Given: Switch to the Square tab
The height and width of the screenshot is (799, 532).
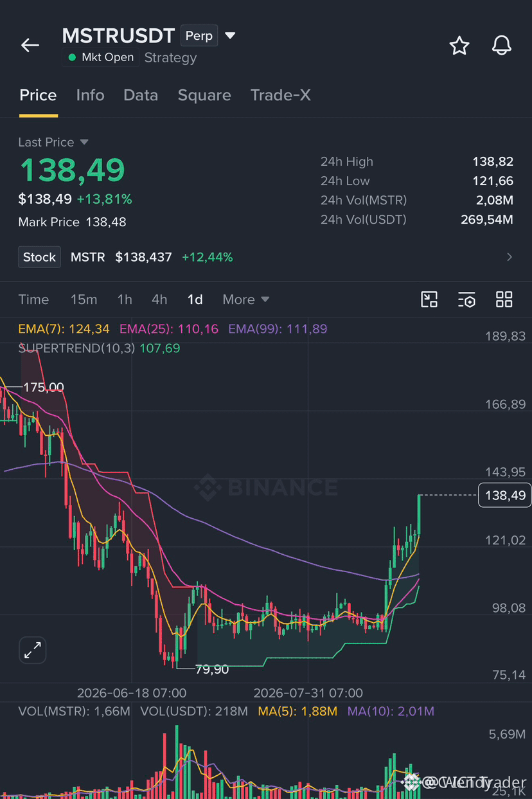Looking at the screenshot, I should [x=204, y=95].
